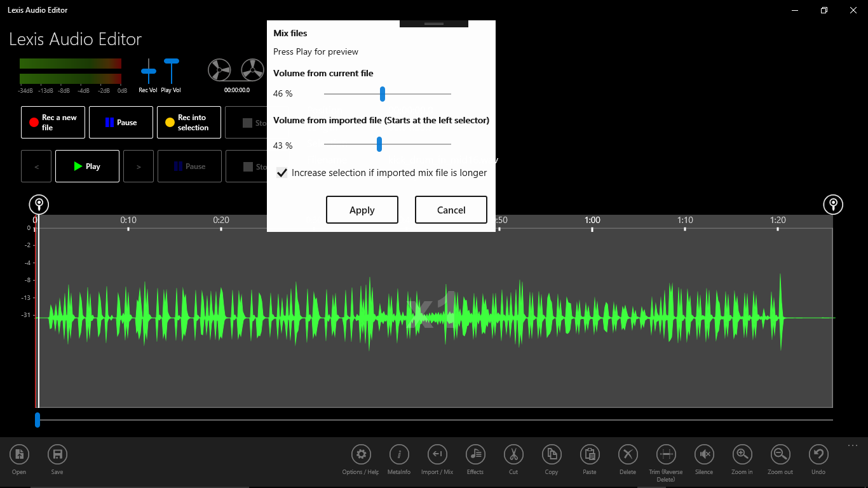Click the horizontal scroll handle below waveform
Viewport: 868px width, 488px height.
coord(37,420)
